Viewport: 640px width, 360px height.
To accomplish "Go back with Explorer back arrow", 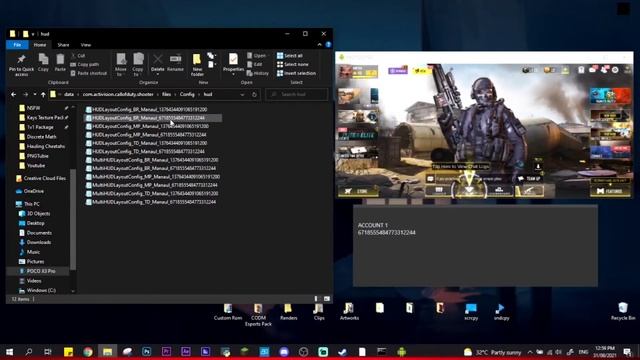I will tap(13, 94).
